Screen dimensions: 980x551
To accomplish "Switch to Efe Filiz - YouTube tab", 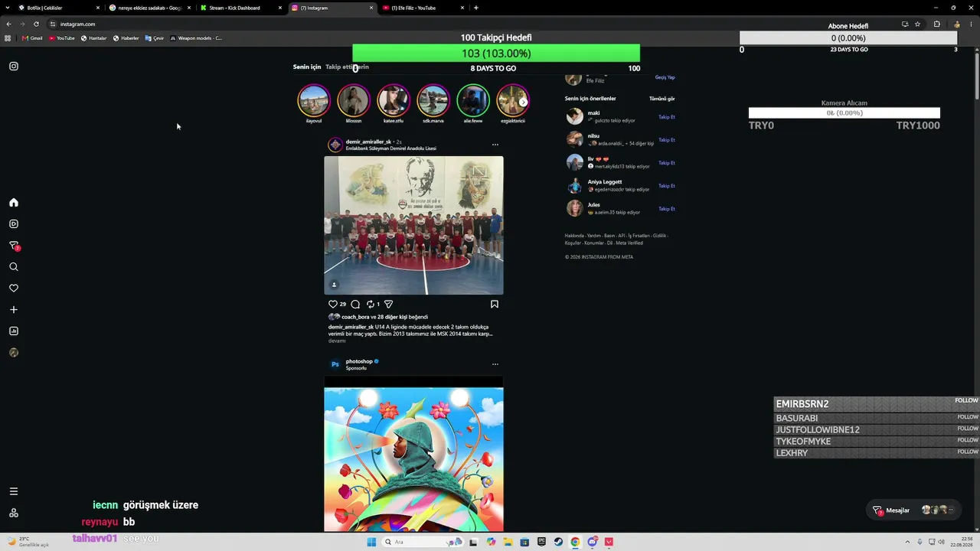I will click(424, 8).
